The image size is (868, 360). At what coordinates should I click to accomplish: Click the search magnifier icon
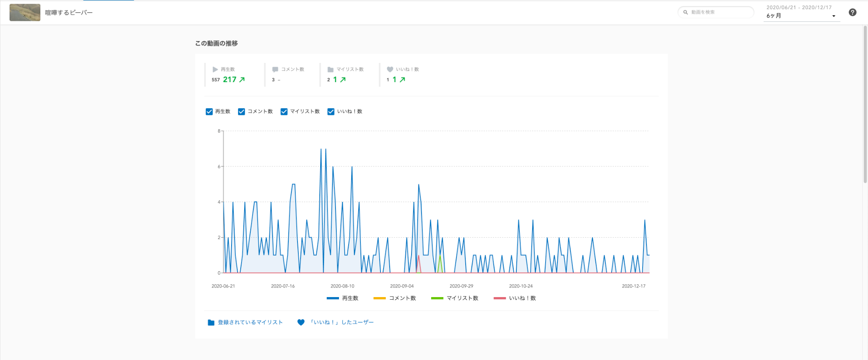coord(685,12)
